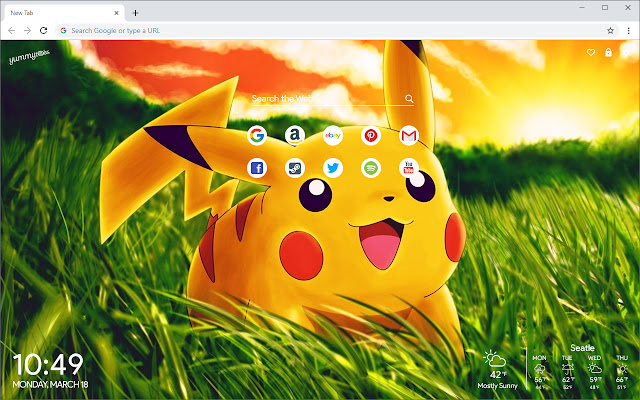Reload the page
The height and width of the screenshot is (400, 640).
click(43, 31)
